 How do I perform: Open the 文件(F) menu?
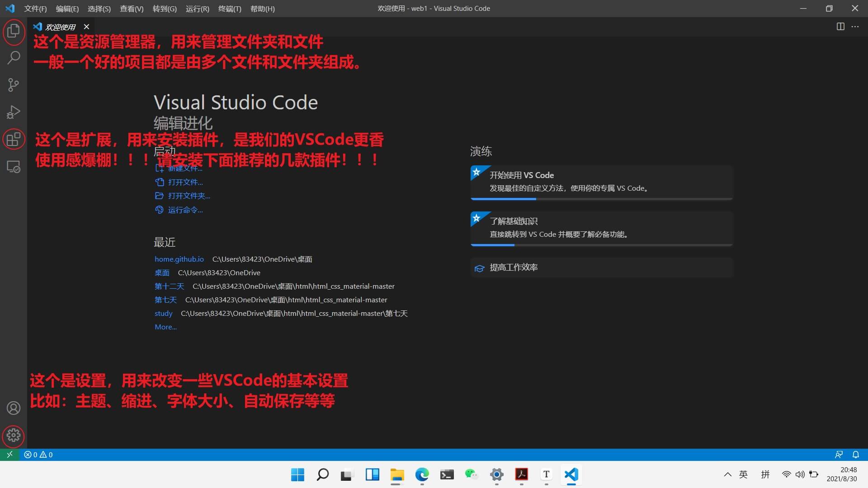(35, 9)
